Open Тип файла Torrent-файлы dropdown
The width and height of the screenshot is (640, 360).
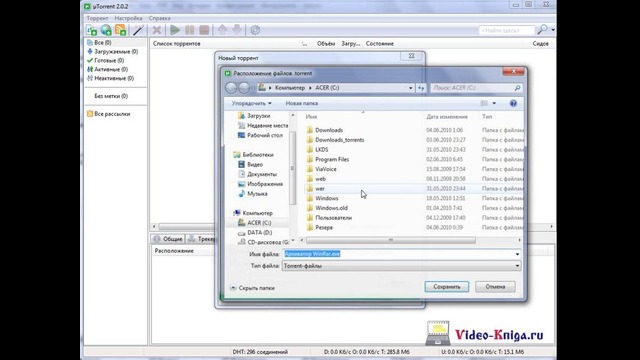[x=402, y=266]
